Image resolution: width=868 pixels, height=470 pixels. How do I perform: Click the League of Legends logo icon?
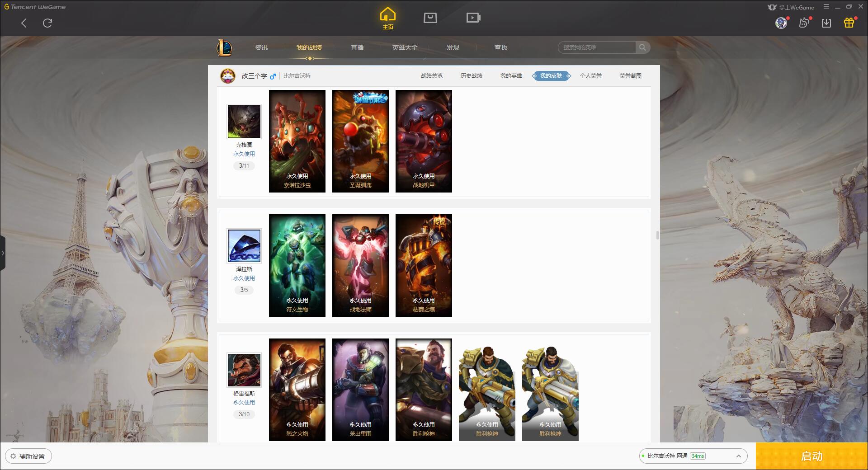pyautogui.click(x=224, y=47)
